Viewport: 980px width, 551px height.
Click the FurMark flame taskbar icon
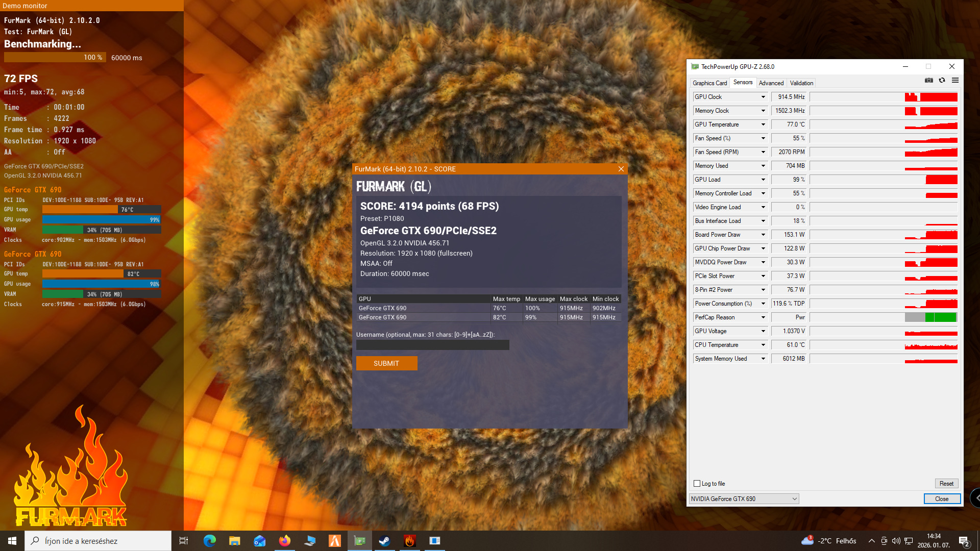[409, 541]
